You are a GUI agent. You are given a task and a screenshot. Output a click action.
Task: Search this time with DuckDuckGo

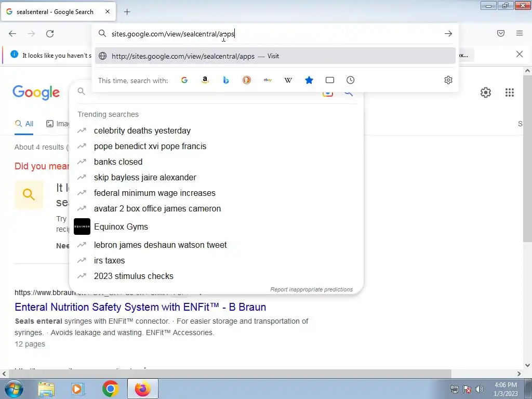pos(247,80)
